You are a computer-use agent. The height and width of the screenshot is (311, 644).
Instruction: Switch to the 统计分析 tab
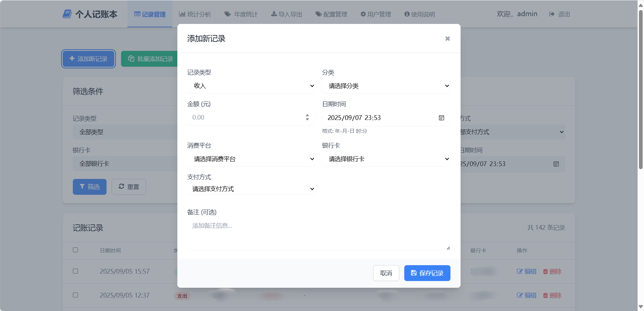click(195, 14)
